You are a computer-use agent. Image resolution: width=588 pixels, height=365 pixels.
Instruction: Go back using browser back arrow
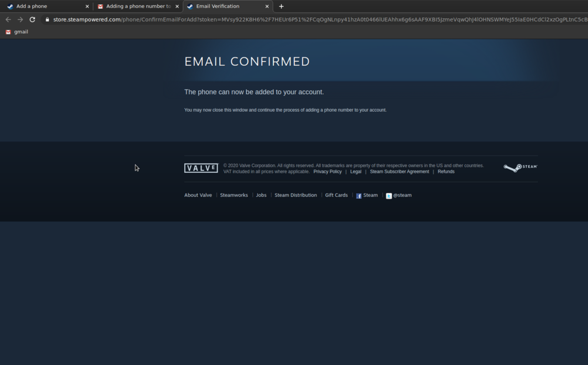coord(8,19)
